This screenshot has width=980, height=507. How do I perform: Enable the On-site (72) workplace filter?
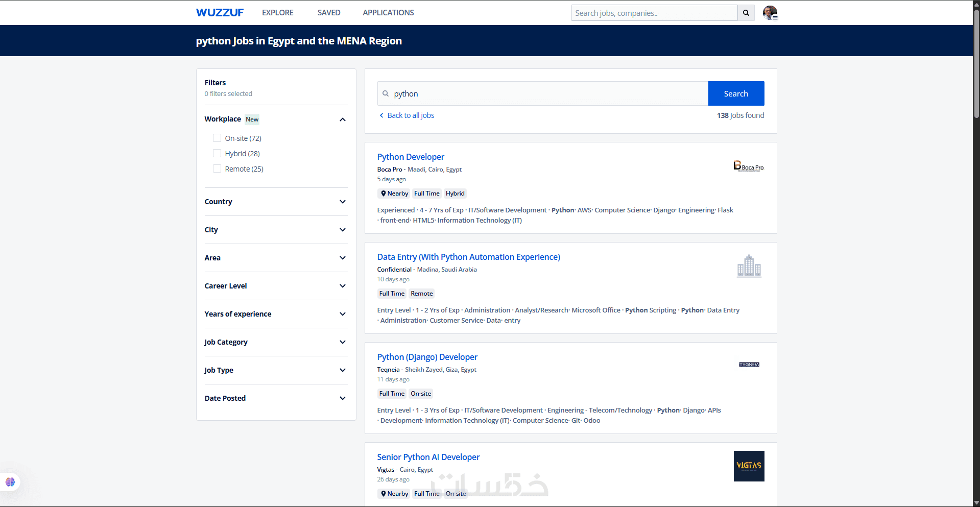click(x=217, y=138)
